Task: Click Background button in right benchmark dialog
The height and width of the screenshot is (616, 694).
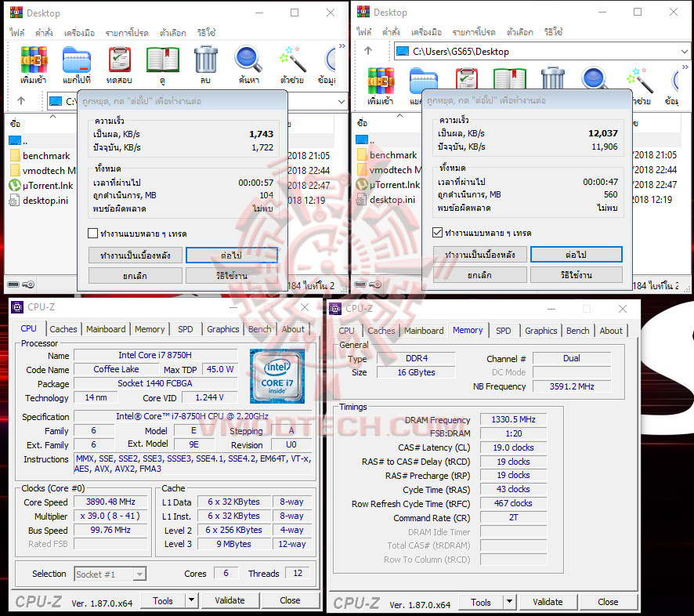Action: 480,255
